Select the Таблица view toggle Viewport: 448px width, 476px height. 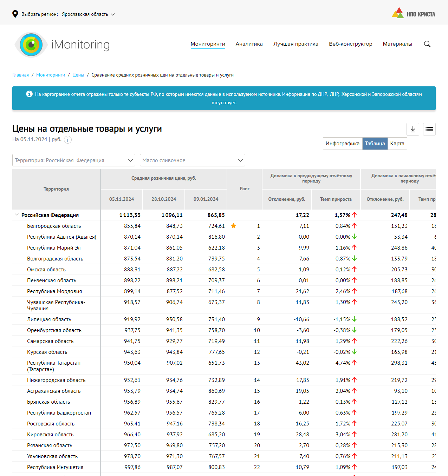[375, 144]
